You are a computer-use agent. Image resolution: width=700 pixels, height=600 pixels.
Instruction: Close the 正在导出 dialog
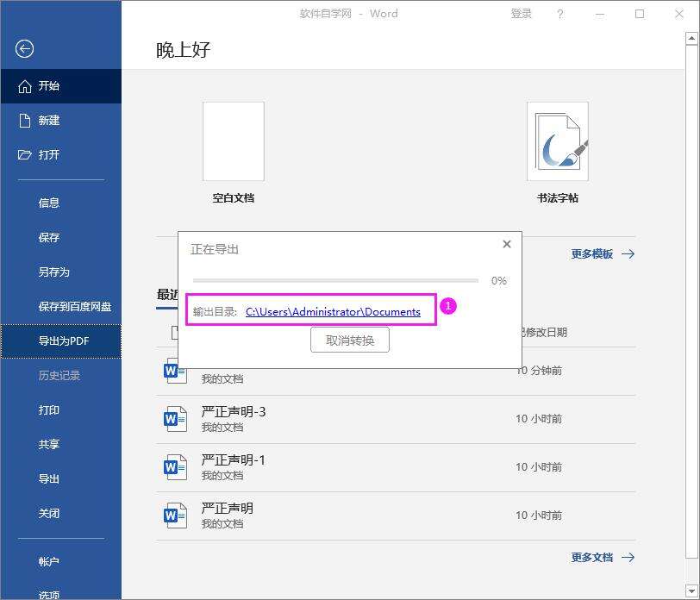point(507,244)
